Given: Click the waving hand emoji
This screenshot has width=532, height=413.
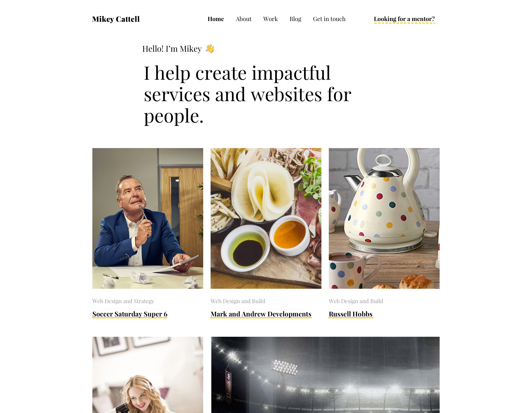Looking at the screenshot, I should point(210,48).
